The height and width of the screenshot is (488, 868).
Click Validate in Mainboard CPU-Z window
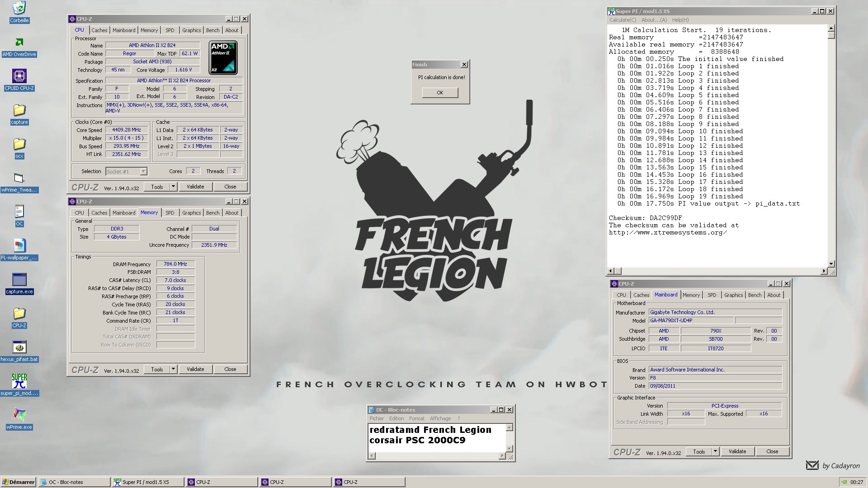(737, 451)
